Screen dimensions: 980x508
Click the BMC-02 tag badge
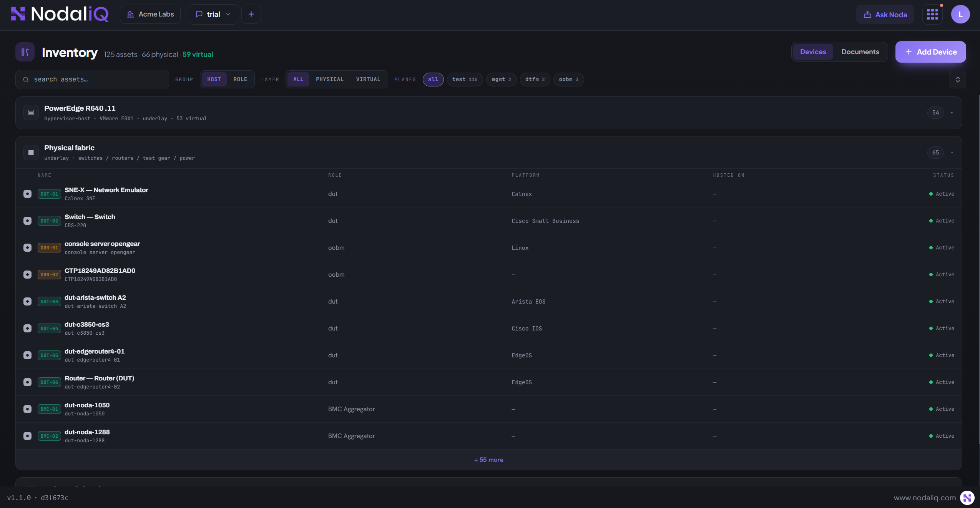[x=49, y=436]
